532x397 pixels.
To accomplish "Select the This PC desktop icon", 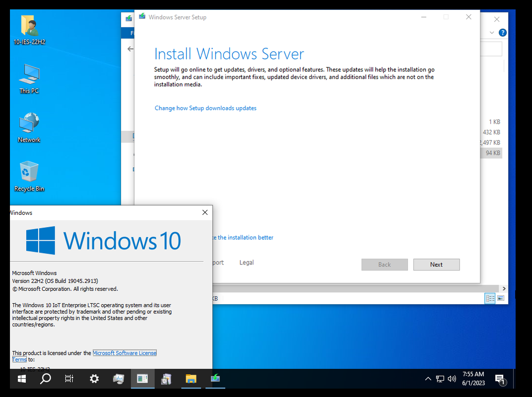I will (x=29, y=79).
